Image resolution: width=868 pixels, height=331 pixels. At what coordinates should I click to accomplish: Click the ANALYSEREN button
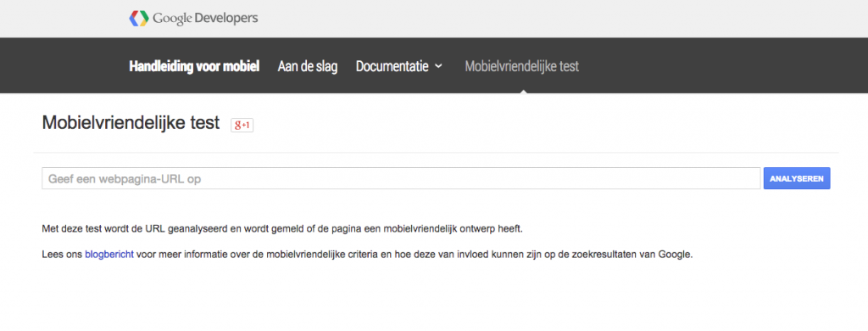[x=797, y=178]
